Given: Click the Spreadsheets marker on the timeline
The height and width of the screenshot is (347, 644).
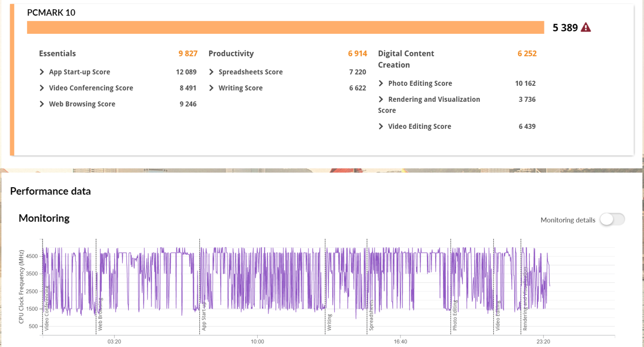Looking at the screenshot, I should pos(371,315).
